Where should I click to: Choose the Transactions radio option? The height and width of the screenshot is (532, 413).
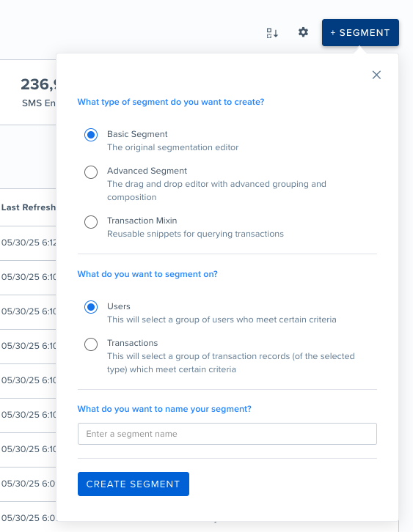pos(91,344)
